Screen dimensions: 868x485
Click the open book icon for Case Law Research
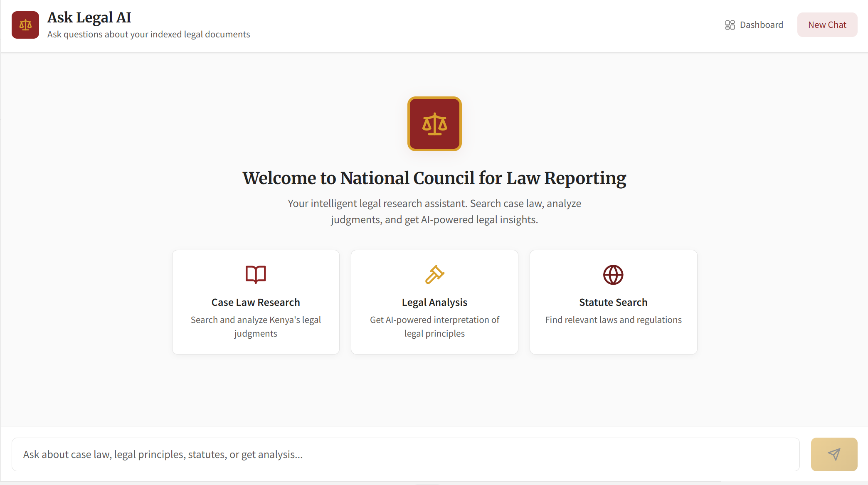pos(256,275)
